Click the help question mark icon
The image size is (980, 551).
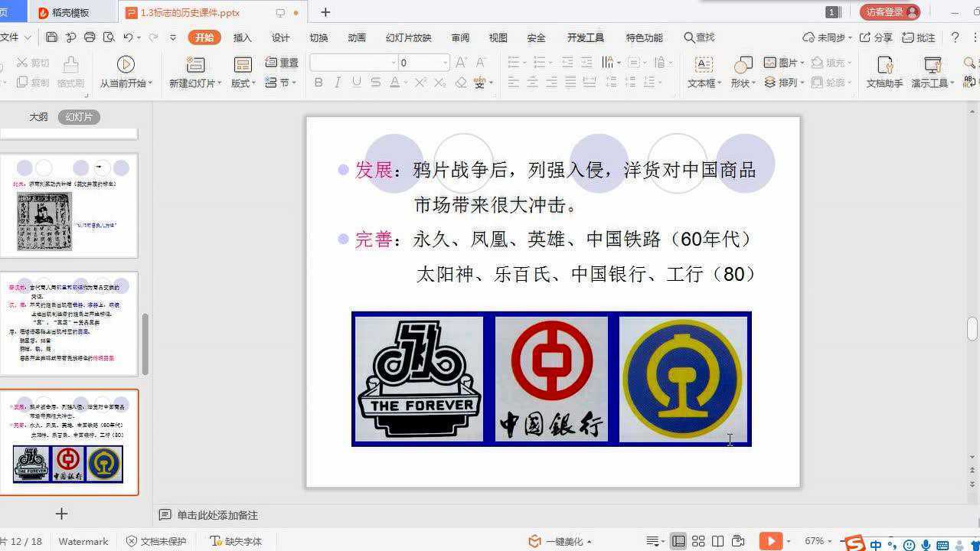pyautogui.click(x=955, y=37)
